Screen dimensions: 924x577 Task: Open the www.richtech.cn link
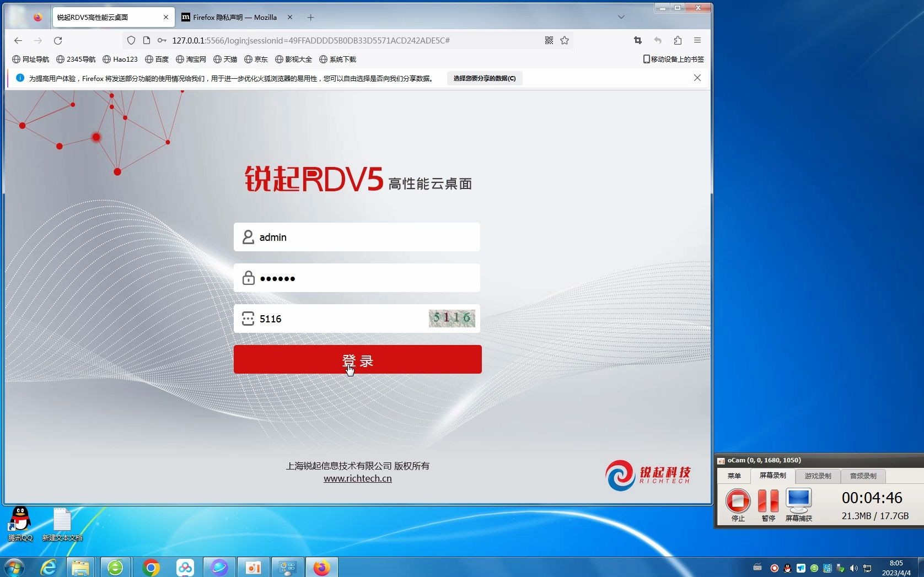(357, 478)
